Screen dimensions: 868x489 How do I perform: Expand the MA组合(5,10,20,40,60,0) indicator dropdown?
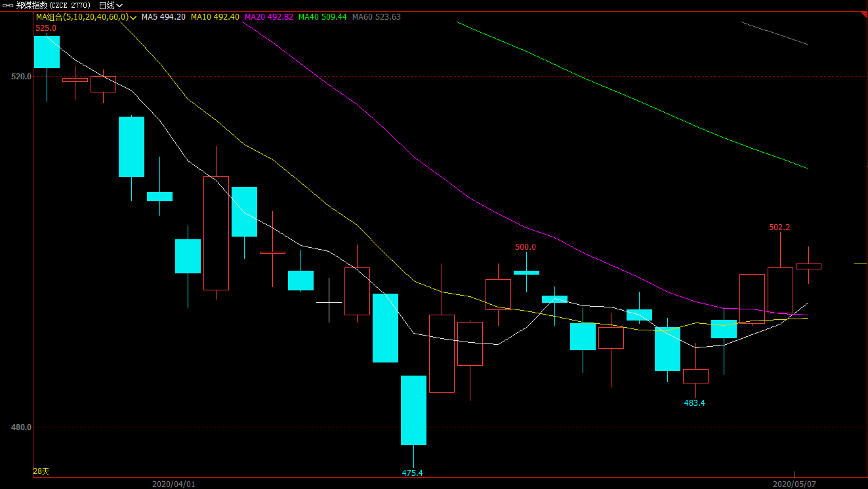pyautogui.click(x=133, y=17)
